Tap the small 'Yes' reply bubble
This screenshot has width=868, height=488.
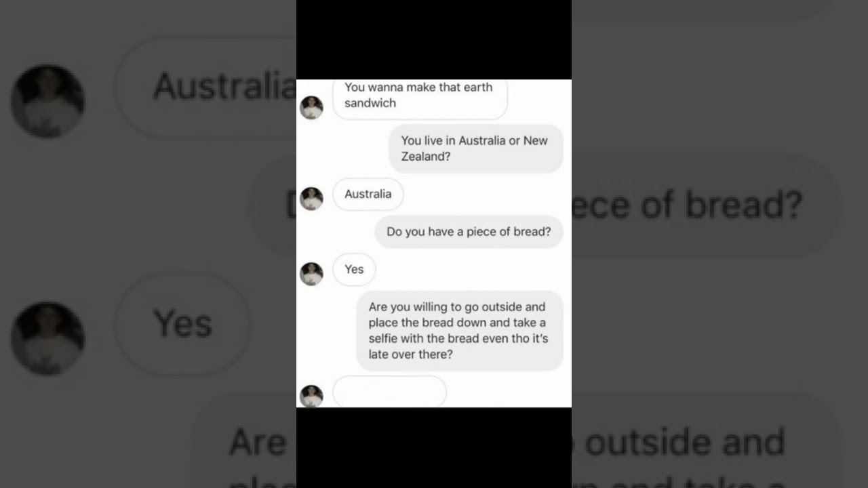coord(354,270)
